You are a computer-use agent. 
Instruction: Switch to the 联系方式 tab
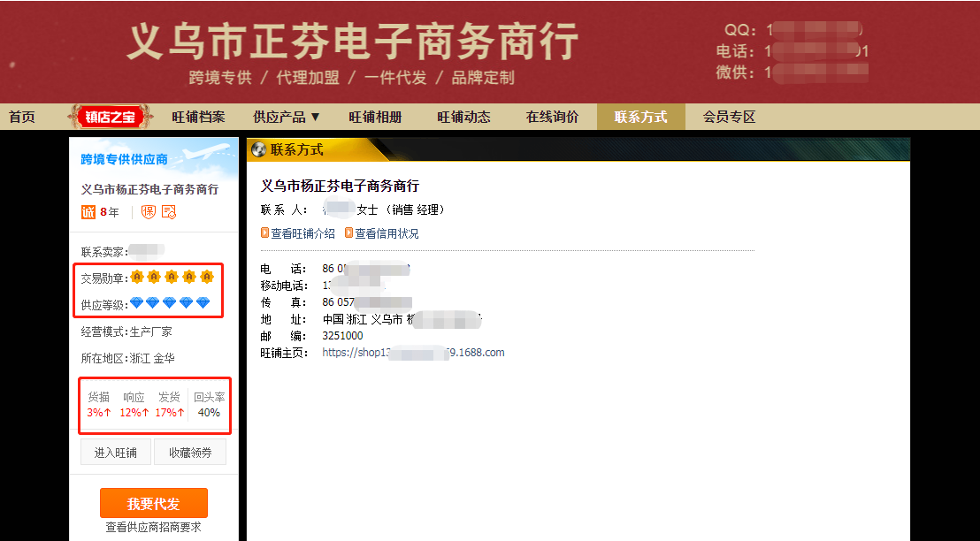click(641, 117)
